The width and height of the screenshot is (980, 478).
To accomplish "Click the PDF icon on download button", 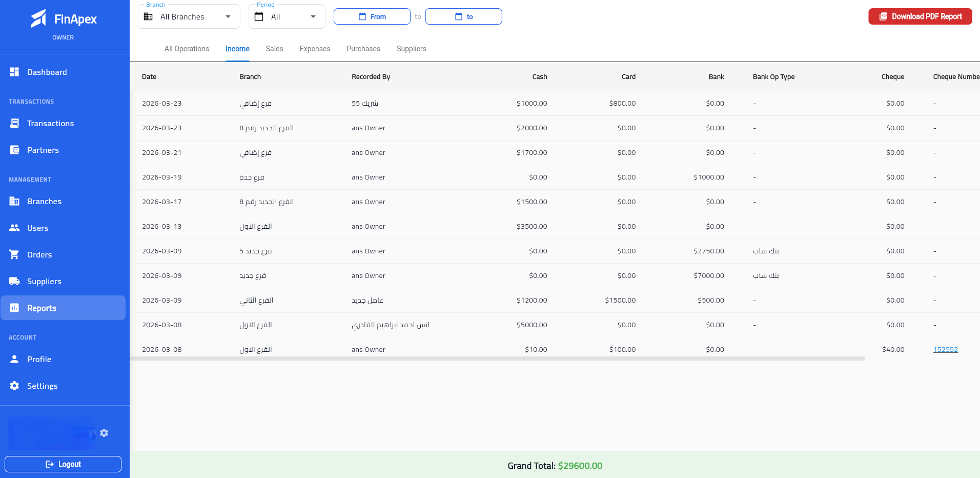I will click(x=883, y=16).
